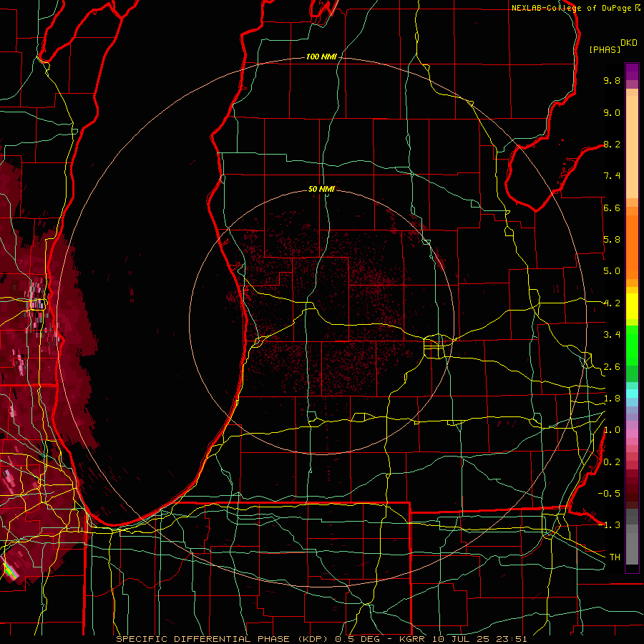
Task: Click the 5.8 value on color scale
Action: pyautogui.click(x=612, y=240)
